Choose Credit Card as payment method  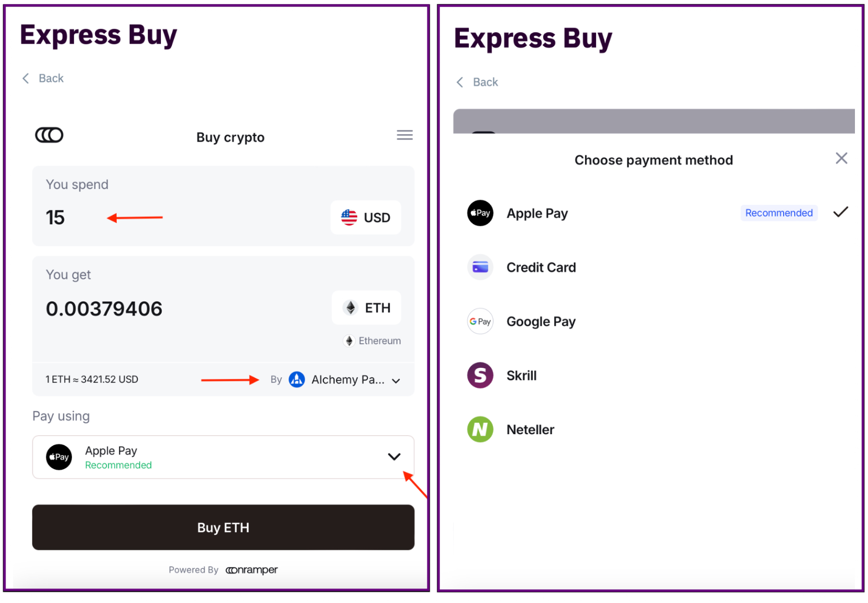click(541, 267)
